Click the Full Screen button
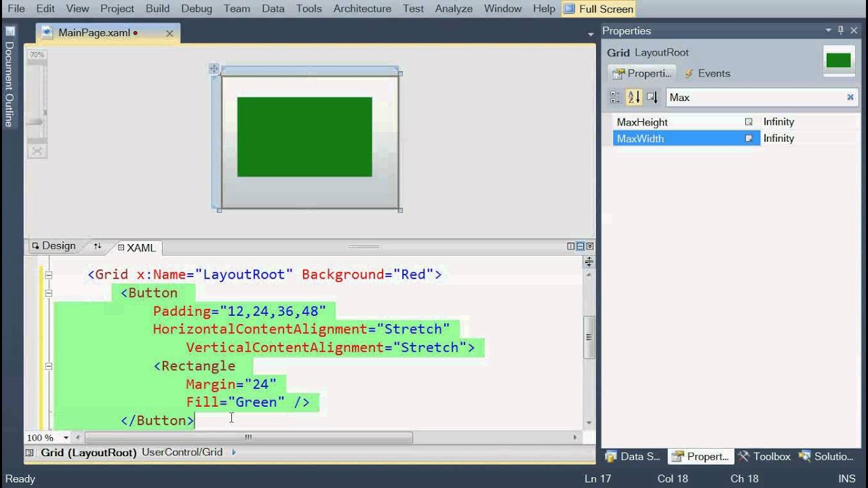This screenshot has width=868, height=488. pyautogui.click(x=599, y=9)
